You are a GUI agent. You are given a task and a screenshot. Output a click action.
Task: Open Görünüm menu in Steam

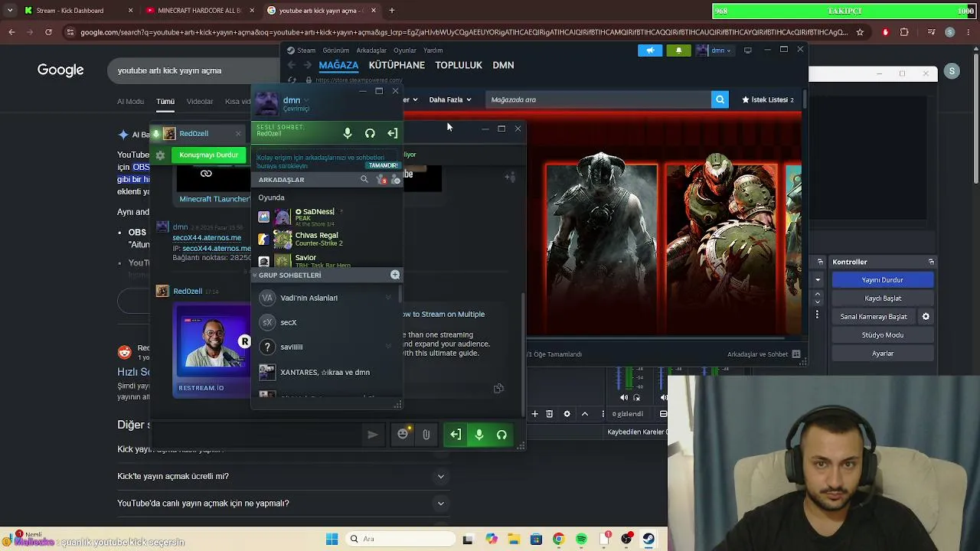coord(335,51)
